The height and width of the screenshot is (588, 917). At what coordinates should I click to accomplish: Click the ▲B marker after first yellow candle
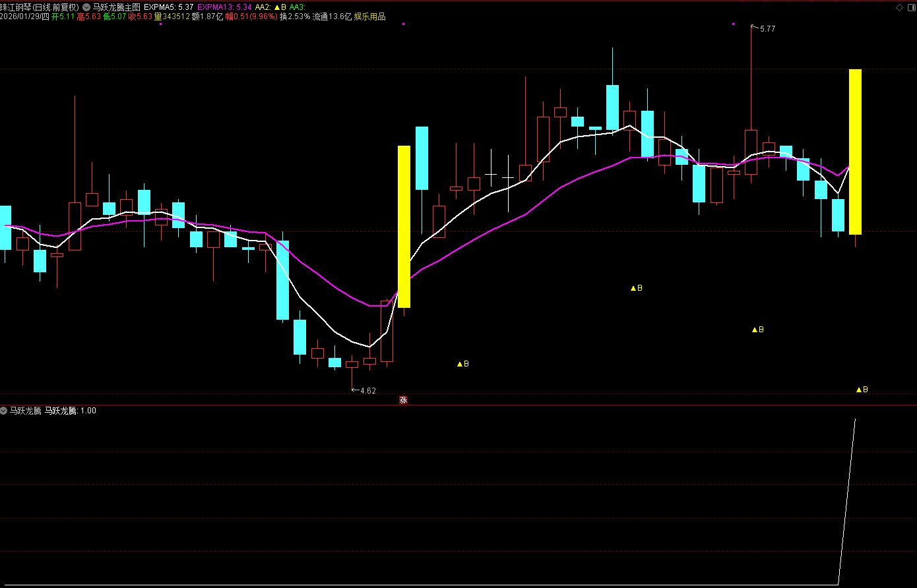462,364
